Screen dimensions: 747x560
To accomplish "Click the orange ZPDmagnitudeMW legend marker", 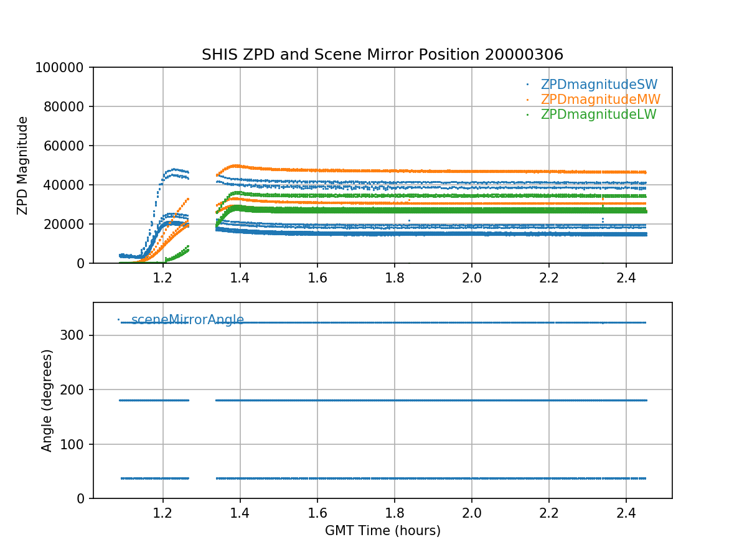I will (x=527, y=100).
